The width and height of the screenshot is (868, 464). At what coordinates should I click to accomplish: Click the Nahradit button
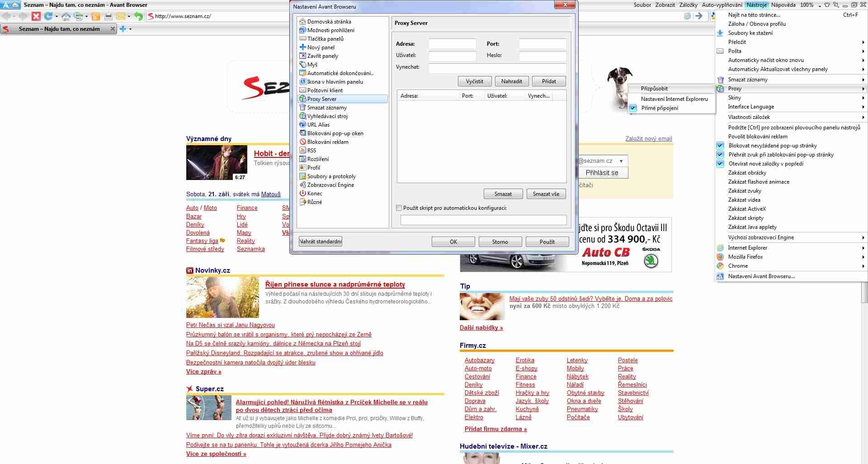[512, 81]
